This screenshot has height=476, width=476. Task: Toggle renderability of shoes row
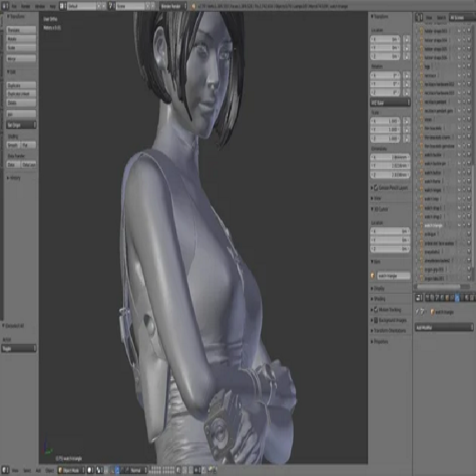coord(469,120)
